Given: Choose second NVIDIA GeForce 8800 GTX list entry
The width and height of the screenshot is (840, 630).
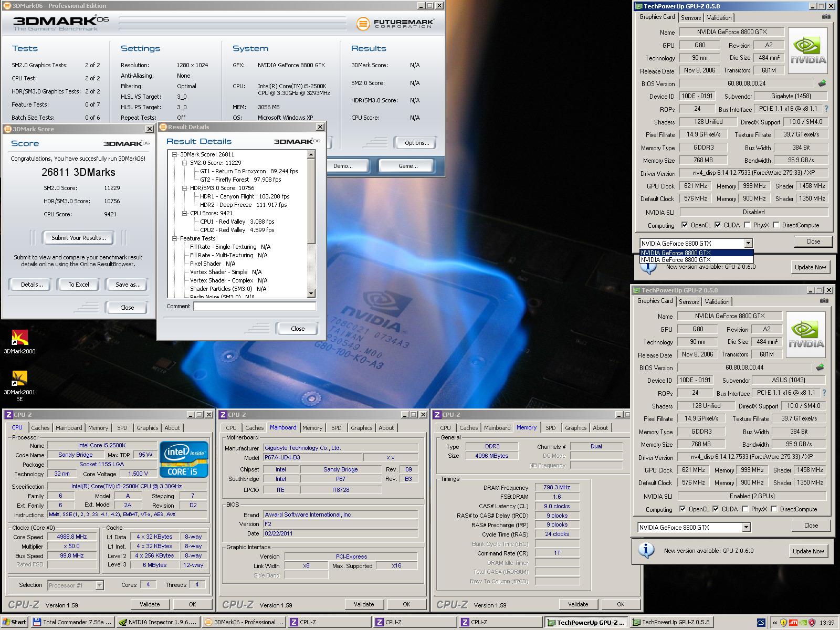Looking at the screenshot, I should pyautogui.click(x=696, y=259).
